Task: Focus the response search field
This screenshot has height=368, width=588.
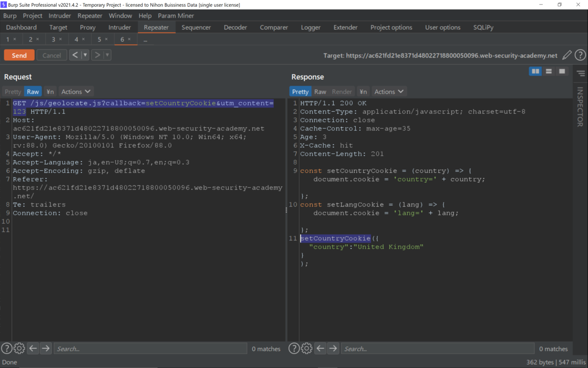Action: click(438, 349)
